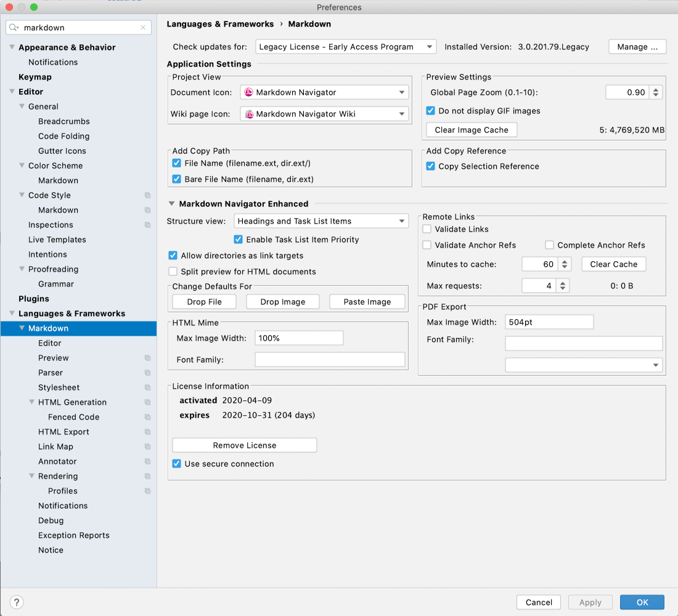This screenshot has width=678, height=616.
Task: Collapse the Appearance & Behavior tree node
Action: 12,47
